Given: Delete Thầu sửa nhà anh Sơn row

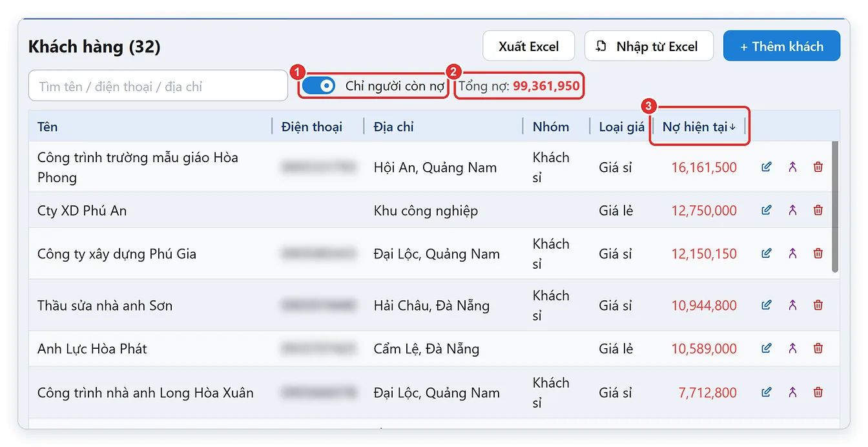Looking at the screenshot, I should click(818, 305).
